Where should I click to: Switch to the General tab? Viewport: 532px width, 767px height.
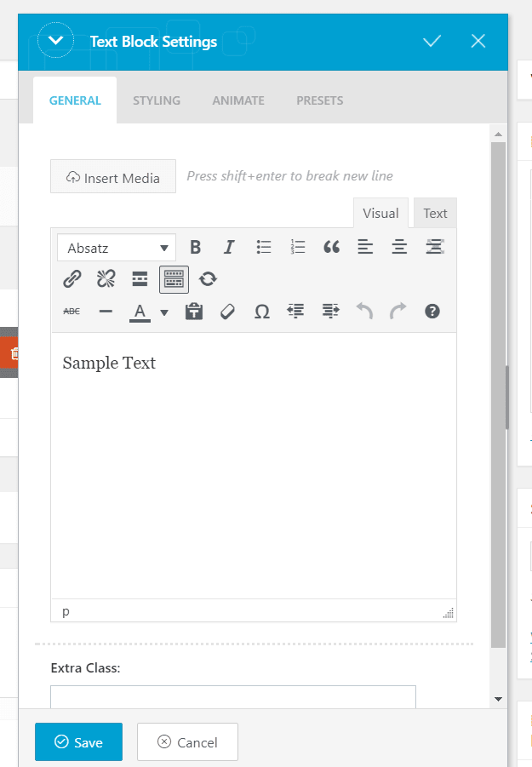(75, 100)
